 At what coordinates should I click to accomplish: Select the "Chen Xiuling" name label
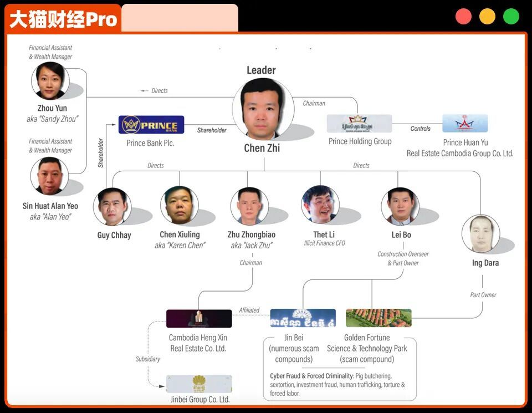click(x=180, y=234)
